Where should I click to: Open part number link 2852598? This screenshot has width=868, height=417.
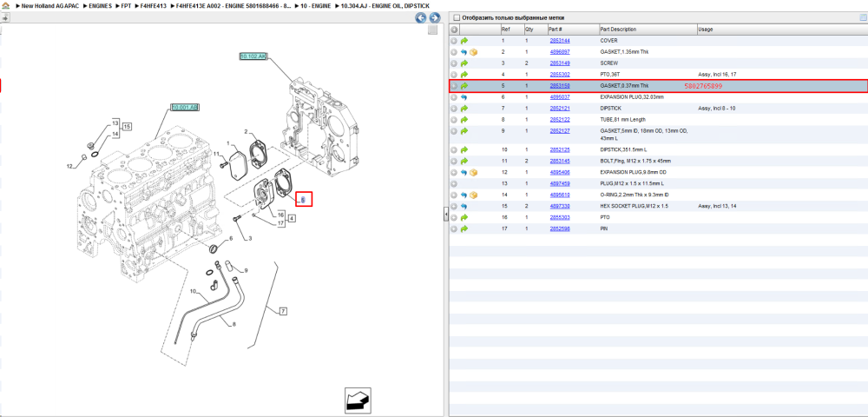(560, 228)
